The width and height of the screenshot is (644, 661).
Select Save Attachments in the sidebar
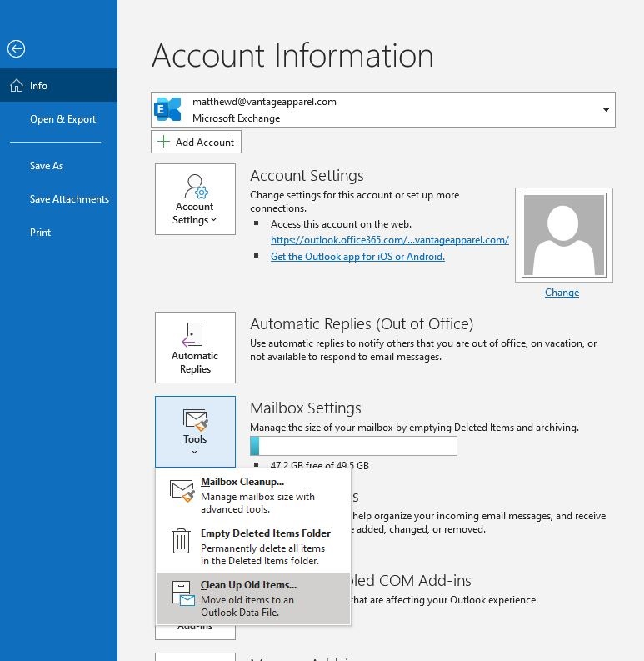pyautogui.click(x=69, y=199)
